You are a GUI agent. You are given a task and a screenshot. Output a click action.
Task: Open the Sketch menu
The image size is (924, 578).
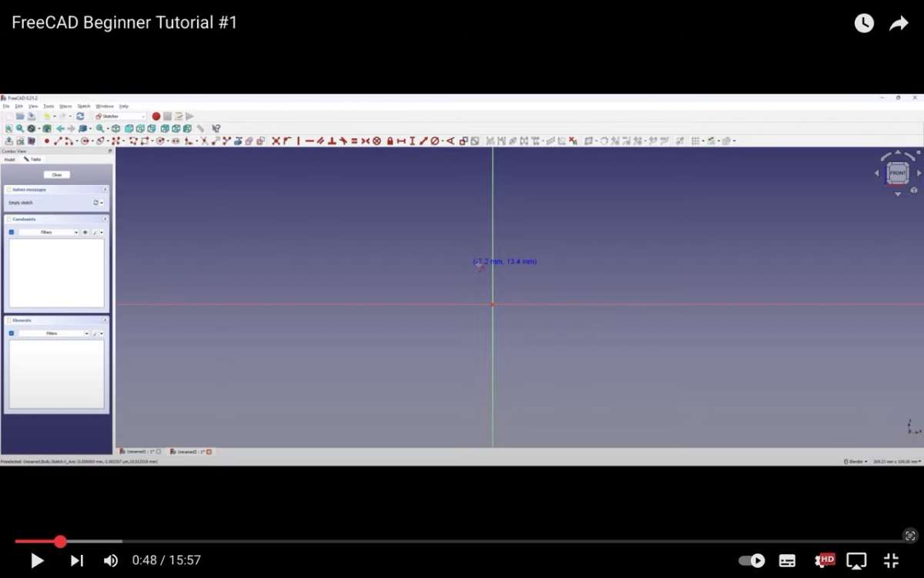[x=84, y=106]
